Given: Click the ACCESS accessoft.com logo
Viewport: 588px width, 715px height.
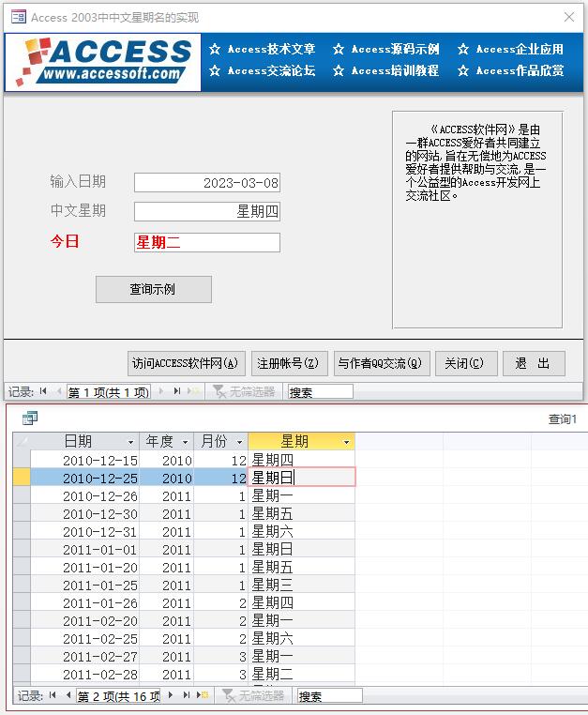Looking at the screenshot, I should click(103, 62).
